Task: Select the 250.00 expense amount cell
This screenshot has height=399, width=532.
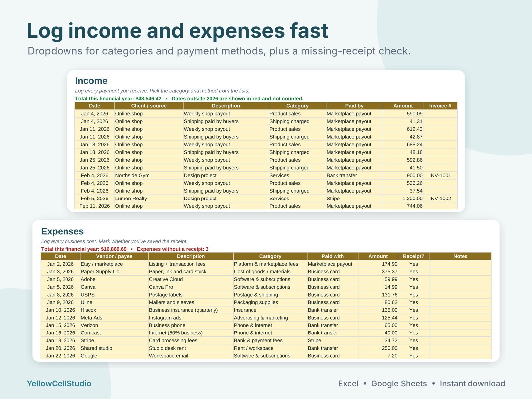Action: (378, 348)
